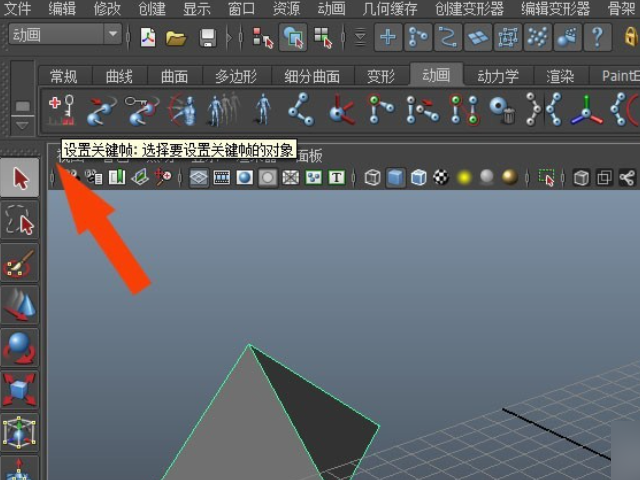
Task: Open the 修改 menu
Action: click(x=107, y=9)
